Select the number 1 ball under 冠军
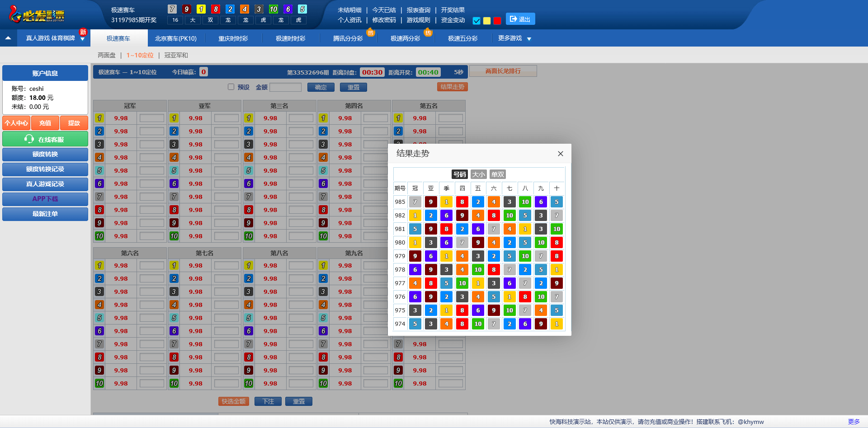The image size is (868, 428). [99, 118]
